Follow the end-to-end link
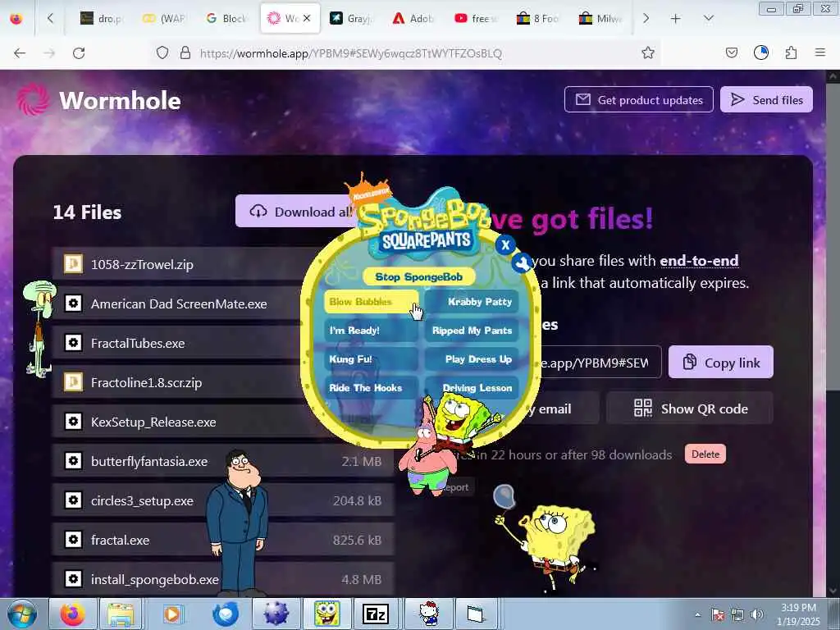 pyautogui.click(x=699, y=260)
